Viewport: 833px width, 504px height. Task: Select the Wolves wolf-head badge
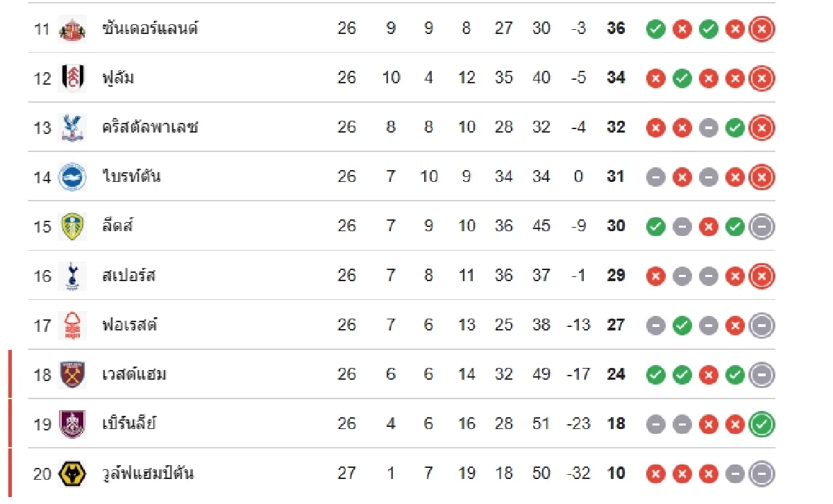(x=72, y=473)
